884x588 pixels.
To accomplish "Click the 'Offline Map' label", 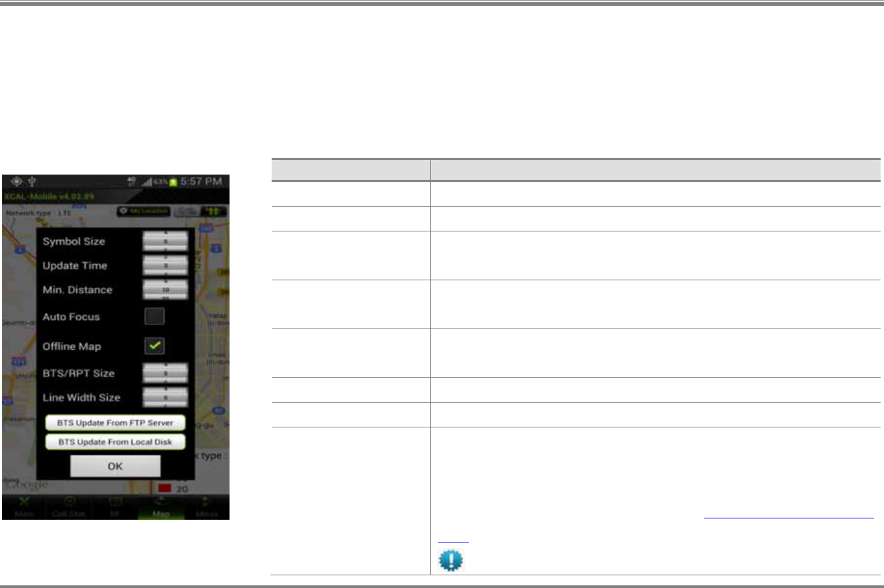I will pos(72,347).
